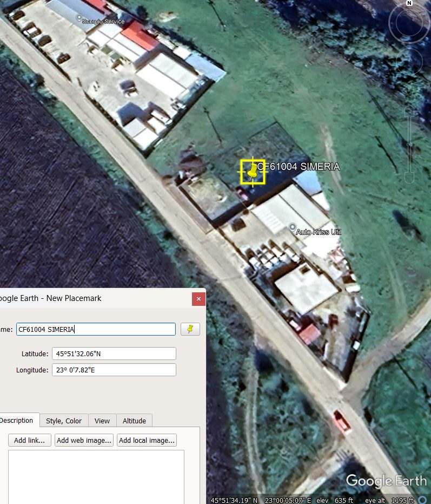The image size is (431, 504).
Task: Click the Scarpio Service map label
Action: [103, 21]
